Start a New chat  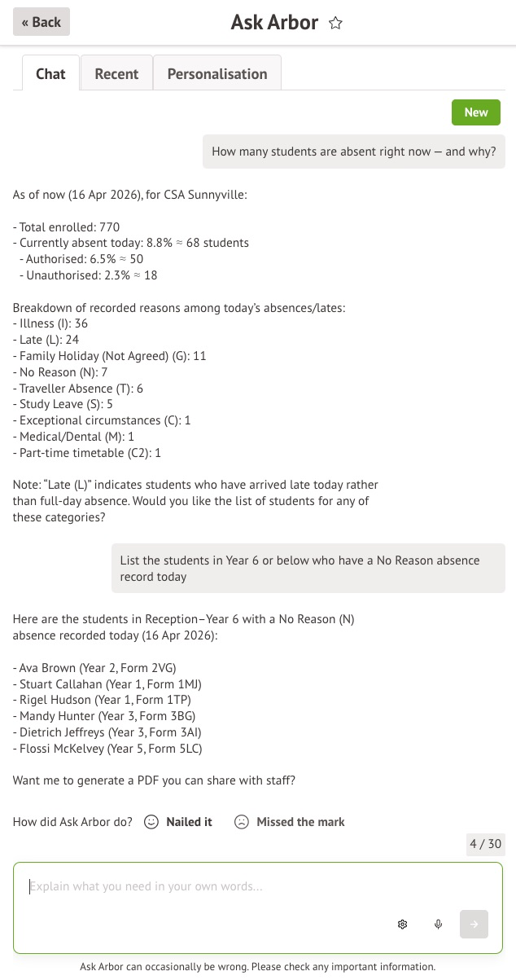[x=475, y=112]
